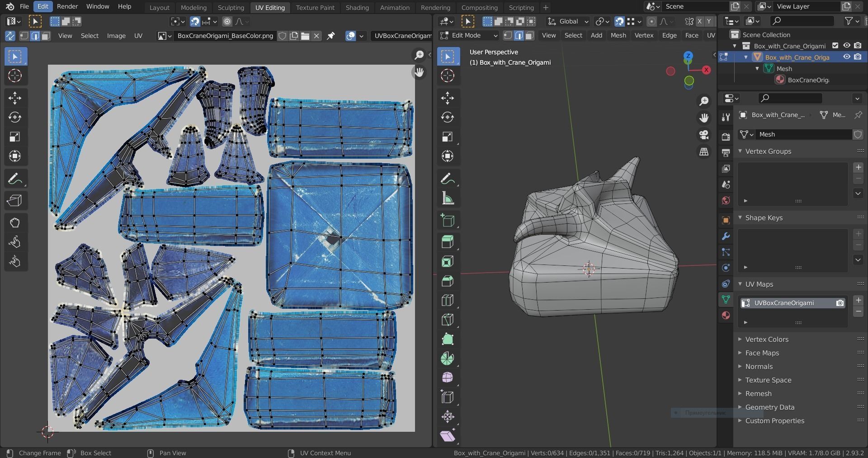Select the Measure tool in 3D viewport
The height and width of the screenshot is (458, 868).
[x=448, y=198]
